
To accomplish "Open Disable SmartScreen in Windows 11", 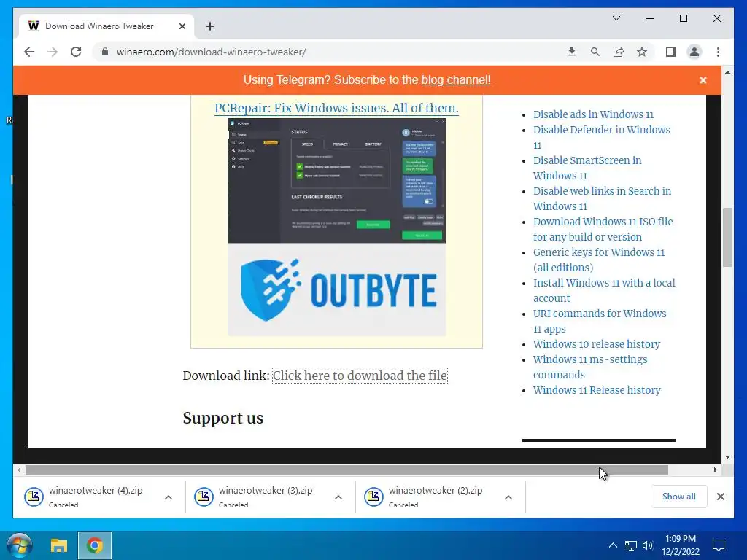I will (587, 168).
